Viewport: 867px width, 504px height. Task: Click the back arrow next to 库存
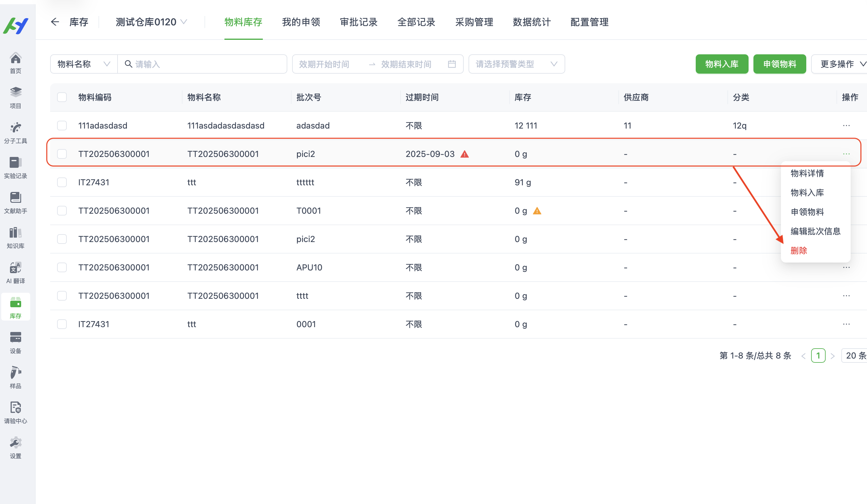coord(55,22)
